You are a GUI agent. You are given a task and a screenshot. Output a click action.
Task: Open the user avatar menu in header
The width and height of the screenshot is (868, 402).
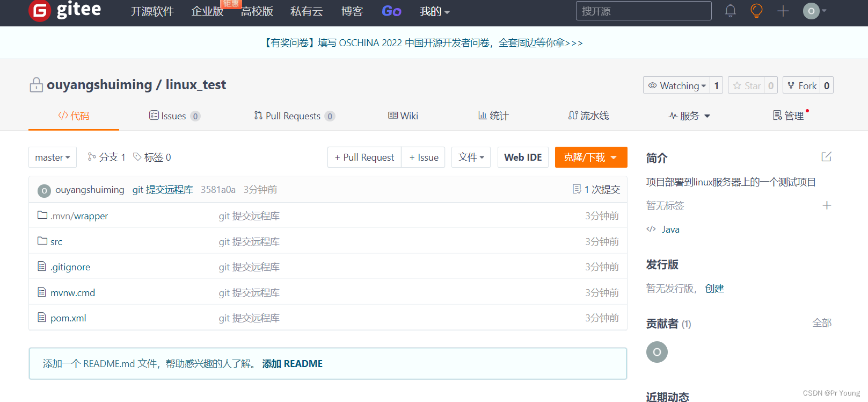coord(814,11)
